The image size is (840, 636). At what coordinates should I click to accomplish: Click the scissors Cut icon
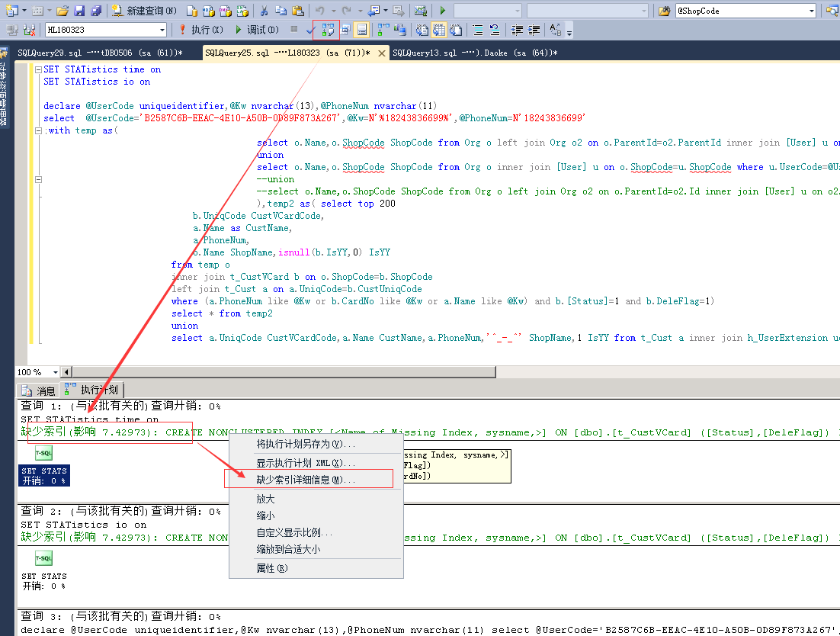264,11
